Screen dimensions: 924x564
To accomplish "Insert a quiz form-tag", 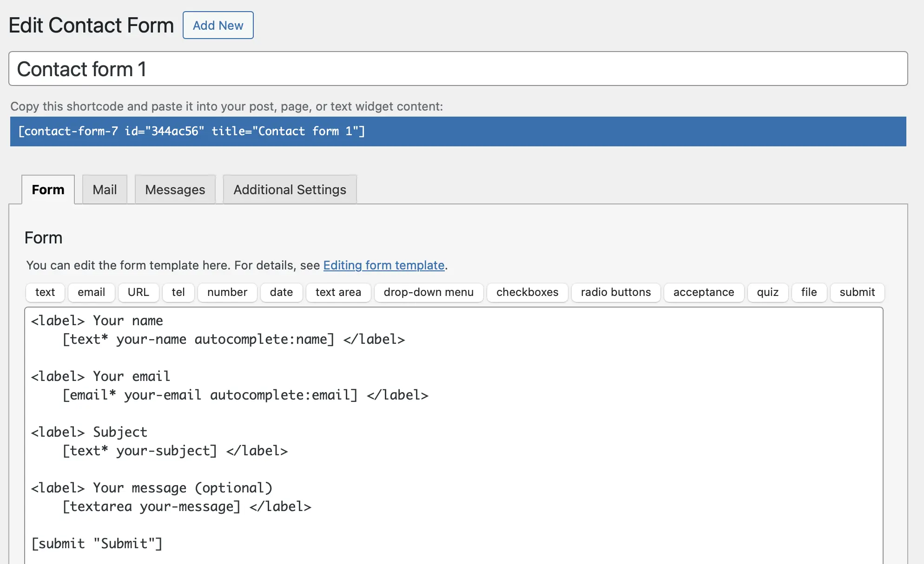I will point(767,292).
